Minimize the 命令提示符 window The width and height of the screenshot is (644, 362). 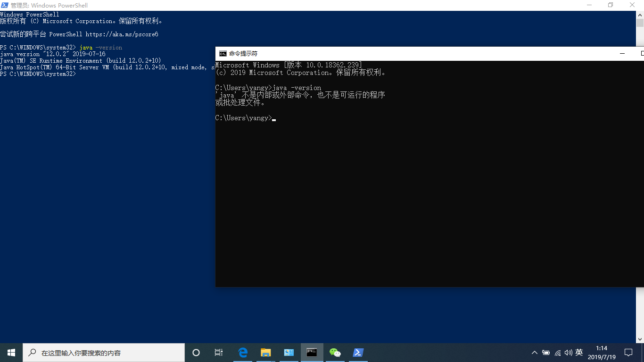coord(622,54)
